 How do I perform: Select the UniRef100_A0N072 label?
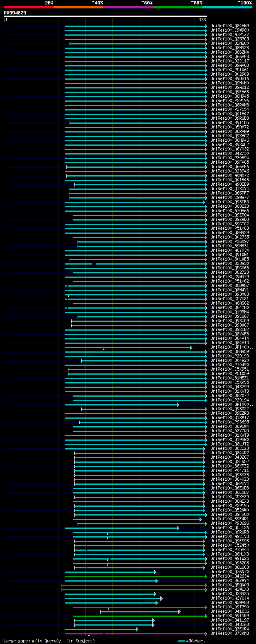230,176
